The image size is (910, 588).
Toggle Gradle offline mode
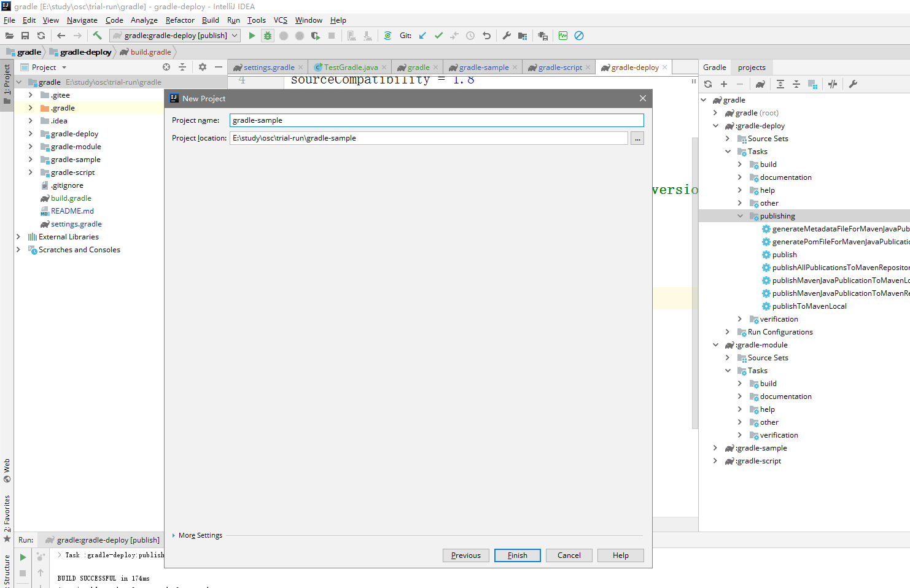click(x=833, y=84)
